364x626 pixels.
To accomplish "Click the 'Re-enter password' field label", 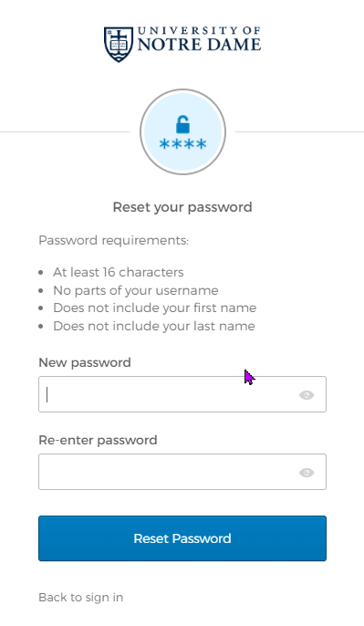I will pos(98,440).
